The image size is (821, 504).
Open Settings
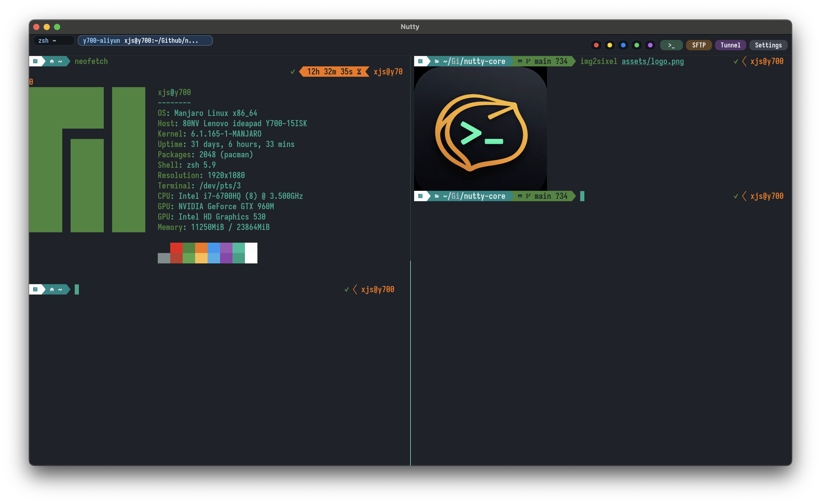click(768, 45)
